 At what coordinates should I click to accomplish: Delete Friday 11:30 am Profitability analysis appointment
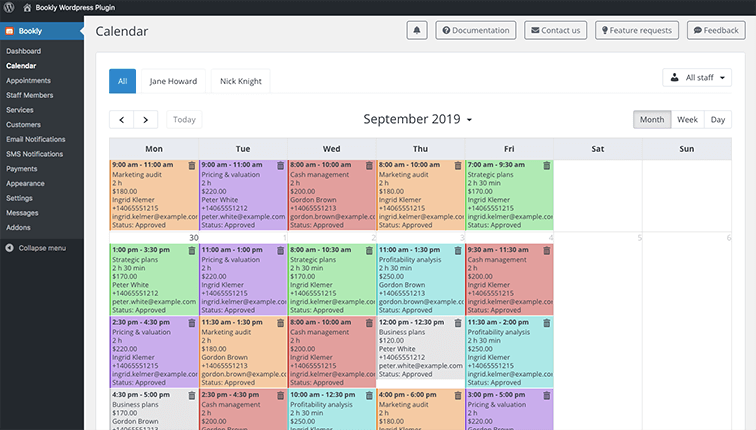coord(546,323)
